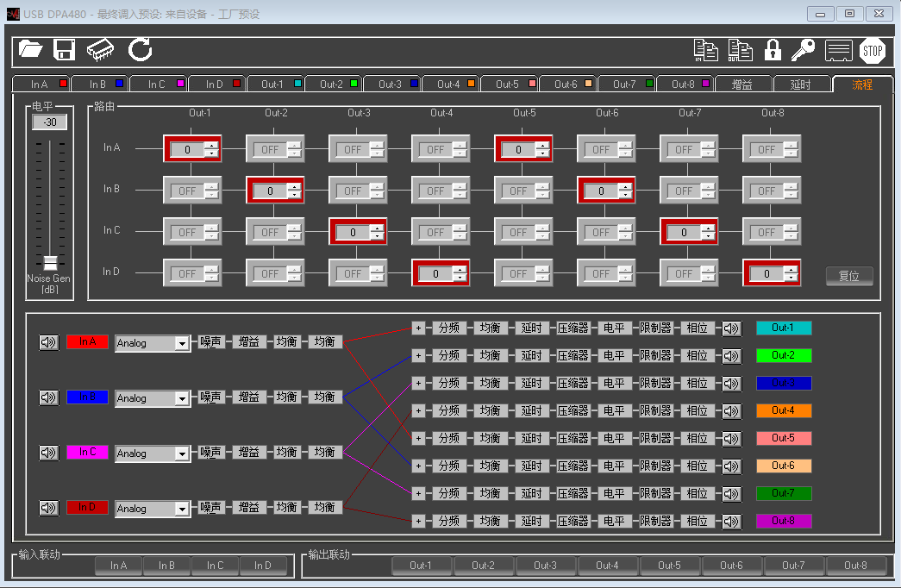Screen dimensions: 901x588
Task: Click the Out-4 orange color label
Action: click(784, 410)
